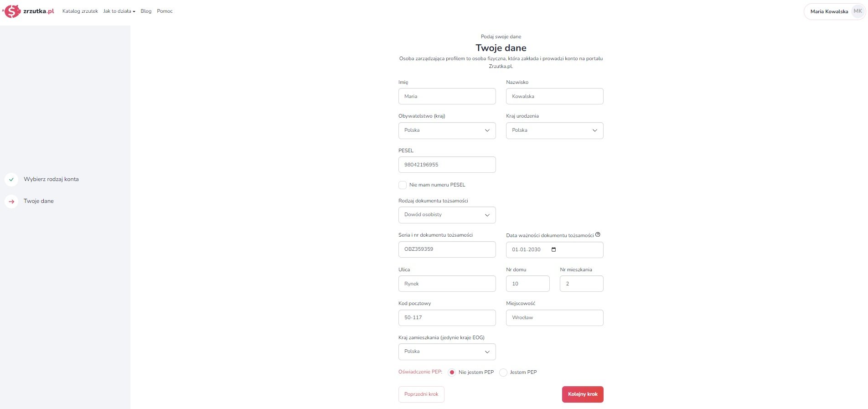Click the zrzutka.pl piggy logo
The width and height of the screenshot is (868, 409).
12,11
